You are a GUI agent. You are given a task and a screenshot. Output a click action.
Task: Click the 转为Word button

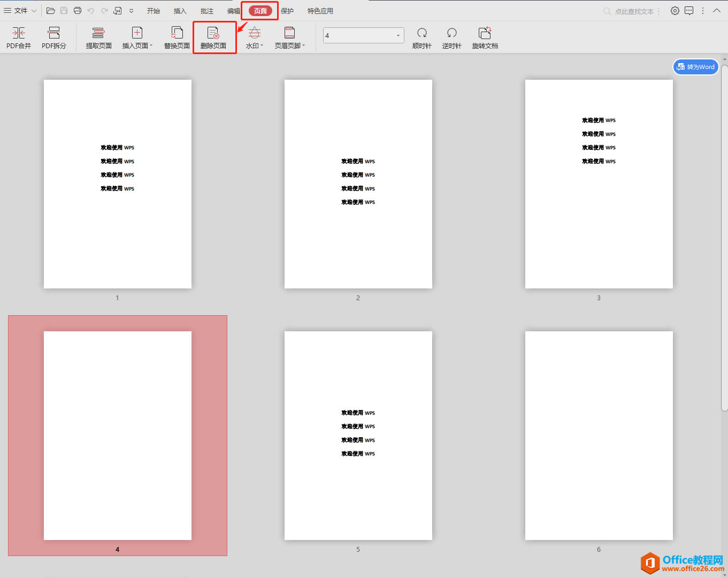(695, 67)
